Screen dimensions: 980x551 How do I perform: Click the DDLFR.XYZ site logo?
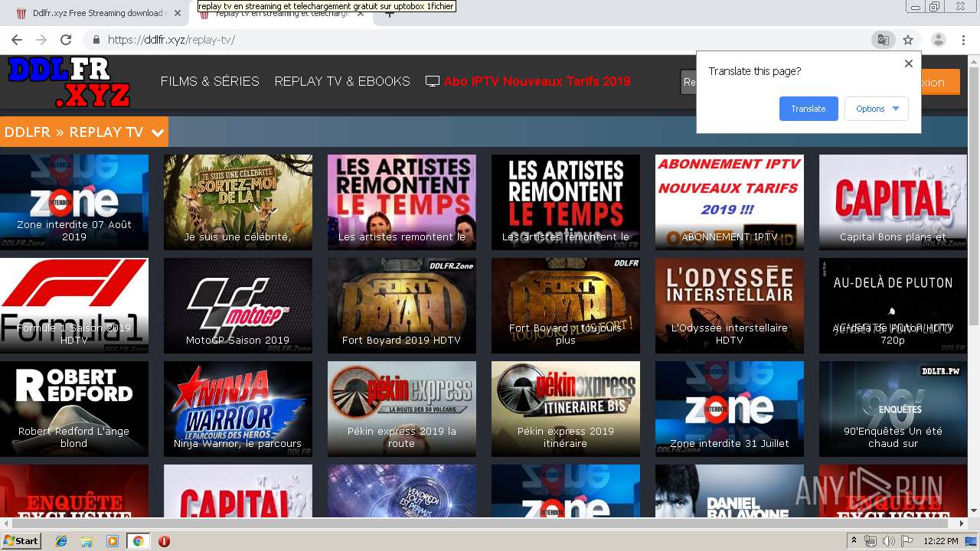tap(69, 82)
